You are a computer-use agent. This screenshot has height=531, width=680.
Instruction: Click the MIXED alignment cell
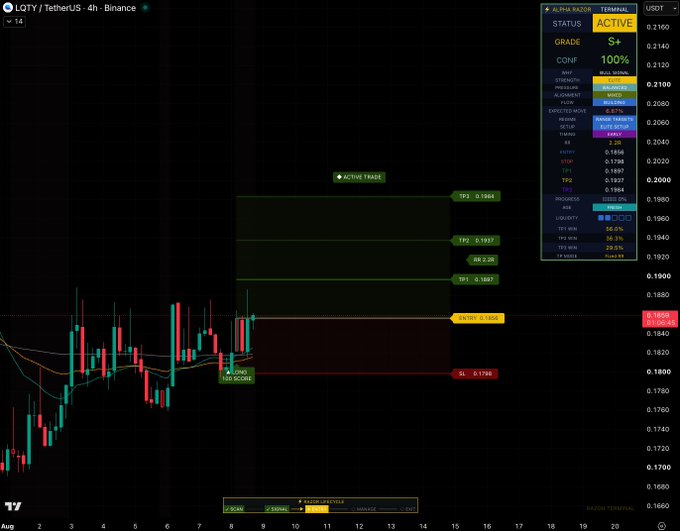(615, 95)
